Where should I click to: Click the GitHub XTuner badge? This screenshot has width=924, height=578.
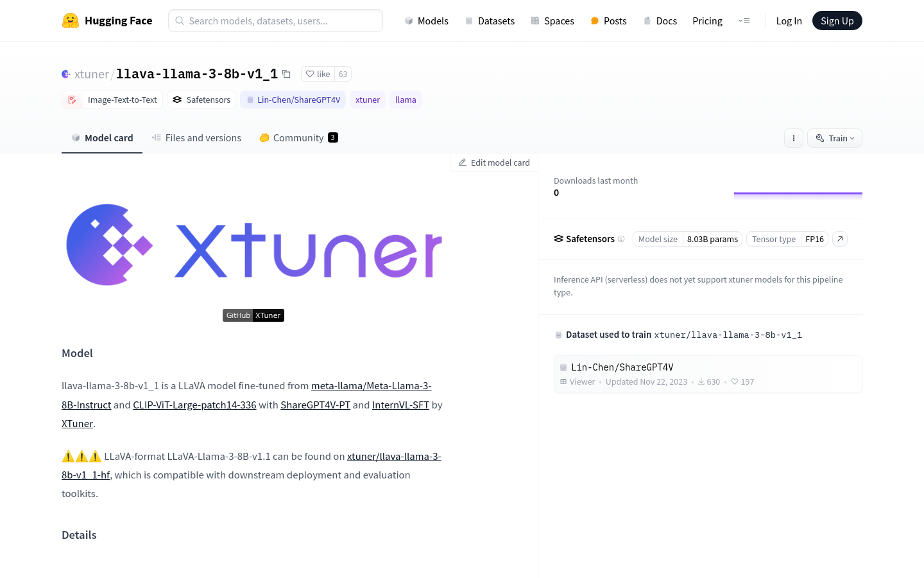tap(253, 315)
